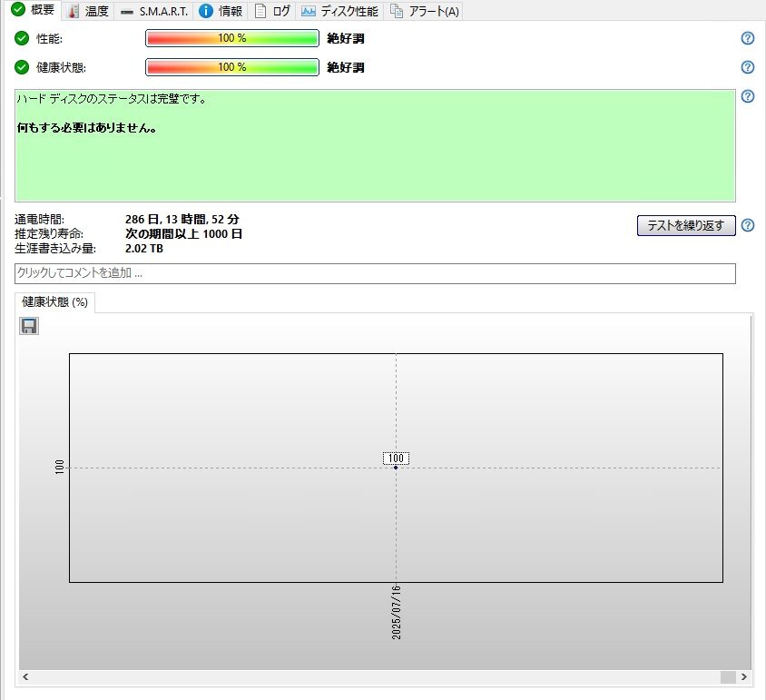Screen dimensions: 766x700
Task: Click the 2025/07/16 date label under chart
Action: pos(397,612)
